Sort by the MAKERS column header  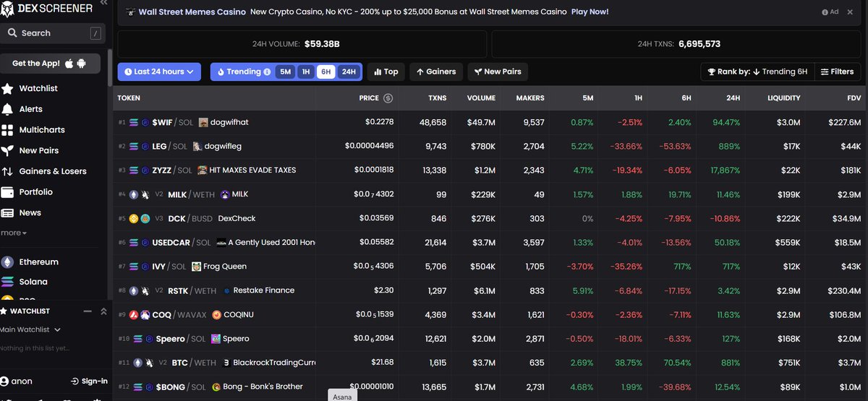pyautogui.click(x=530, y=98)
